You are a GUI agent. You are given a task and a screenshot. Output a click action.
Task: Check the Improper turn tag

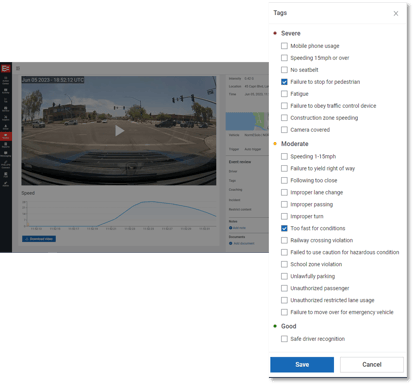click(284, 217)
